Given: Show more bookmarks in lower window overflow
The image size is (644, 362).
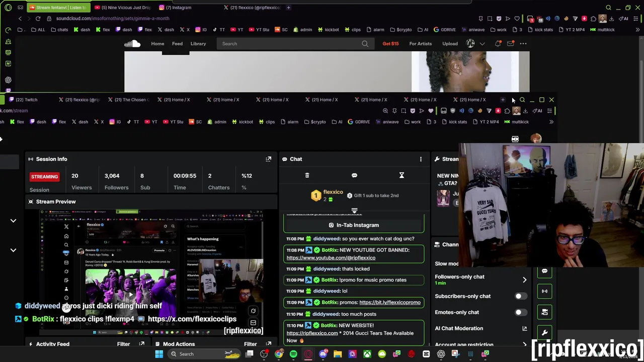Looking at the screenshot, I should 551,122.
